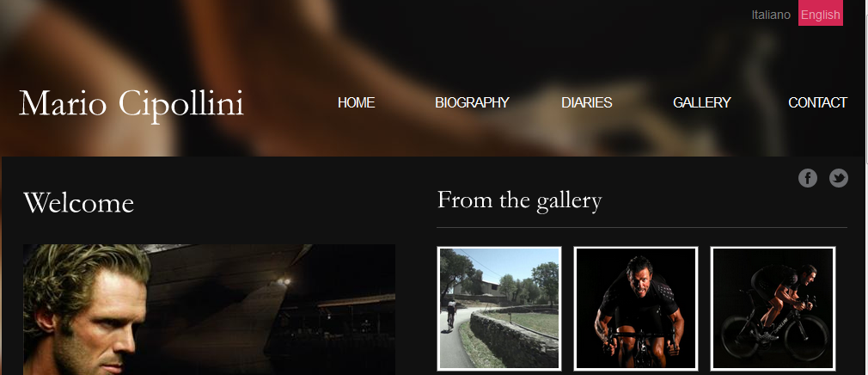Viewport: 868px width, 375px height.
Task: Click the Welcome portrait photo
Action: [209, 310]
